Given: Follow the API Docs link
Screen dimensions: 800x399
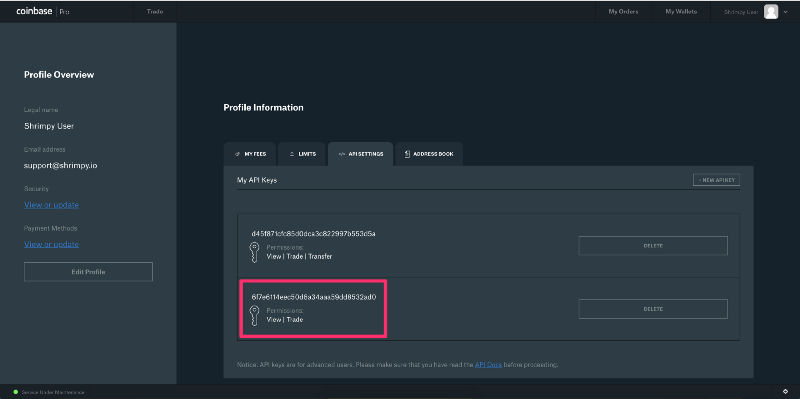Looking at the screenshot, I should pos(488,365).
